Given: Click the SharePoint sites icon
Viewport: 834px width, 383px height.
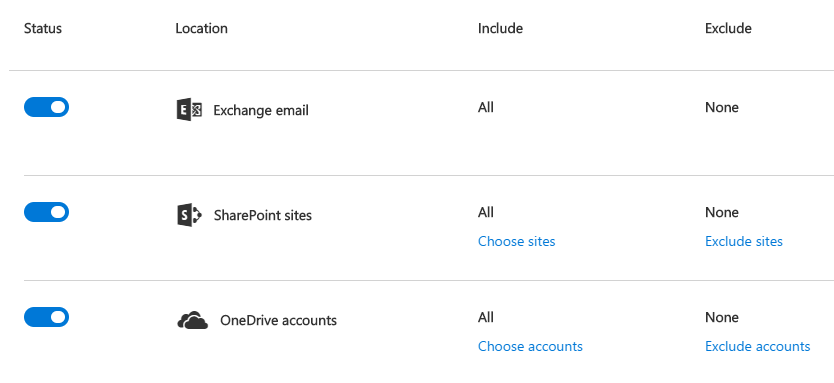Looking at the screenshot, I should 189,215.
